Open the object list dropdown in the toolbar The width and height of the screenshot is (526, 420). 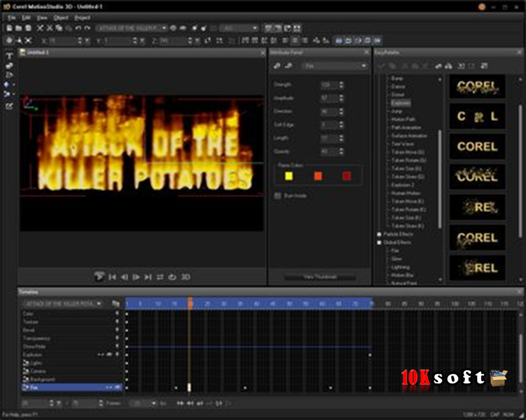tap(163, 28)
